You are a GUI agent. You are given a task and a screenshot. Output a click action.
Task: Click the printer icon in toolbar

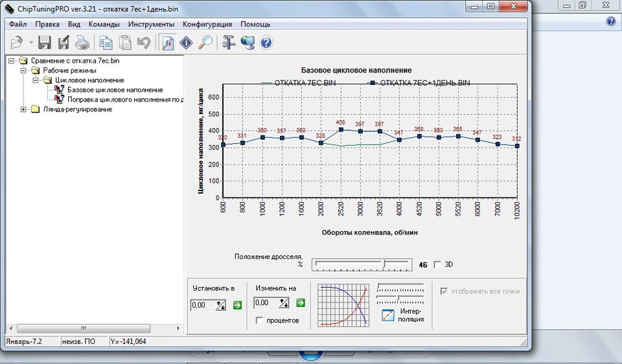coord(82,43)
